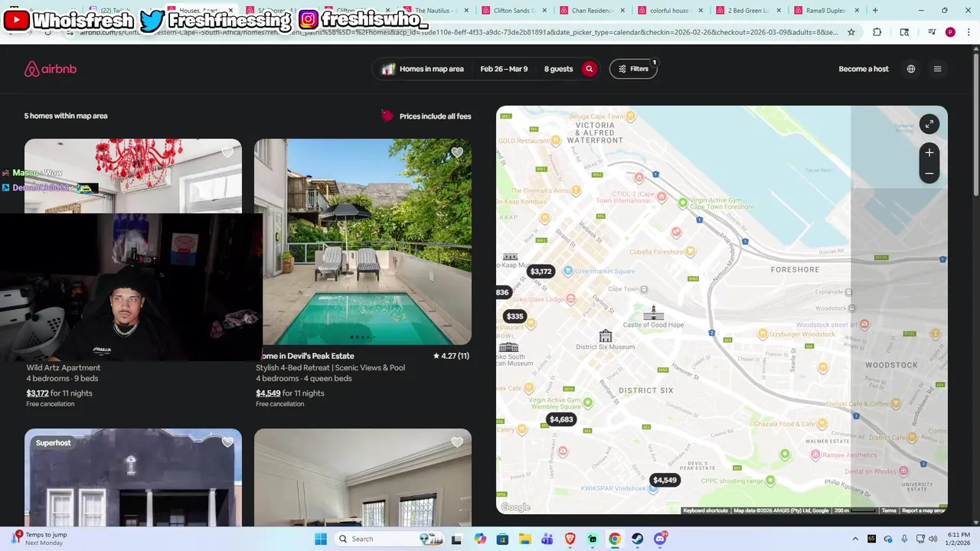
Task: Open Keyboard shortcuts on the map
Action: pyautogui.click(x=705, y=510)
